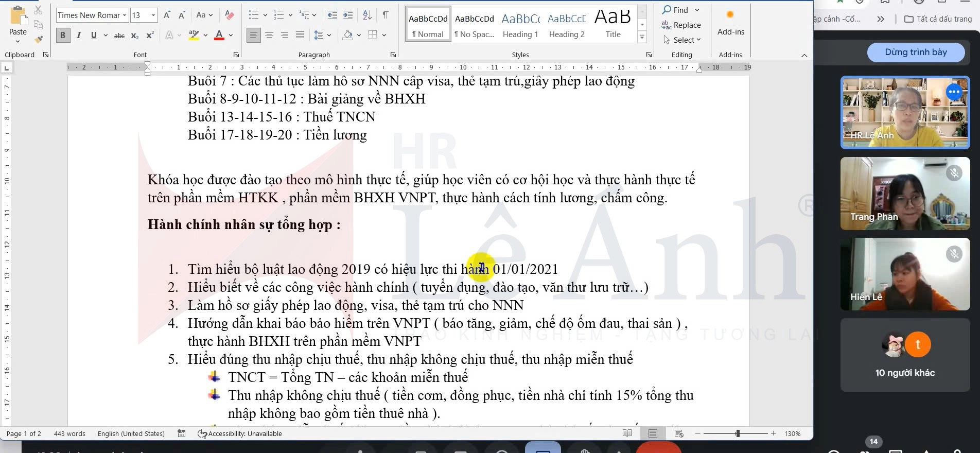Click the Sort A-Z icon
Viewport: 980px width, 453px height.
pos(367,15)
